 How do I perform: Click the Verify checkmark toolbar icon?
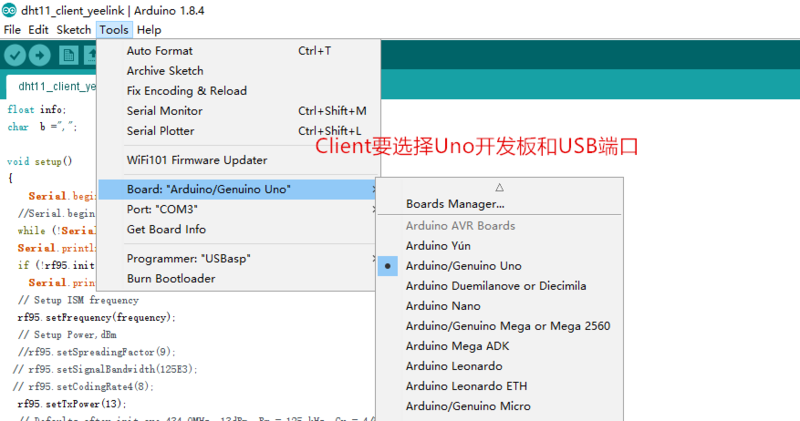[x=15, y=55]
